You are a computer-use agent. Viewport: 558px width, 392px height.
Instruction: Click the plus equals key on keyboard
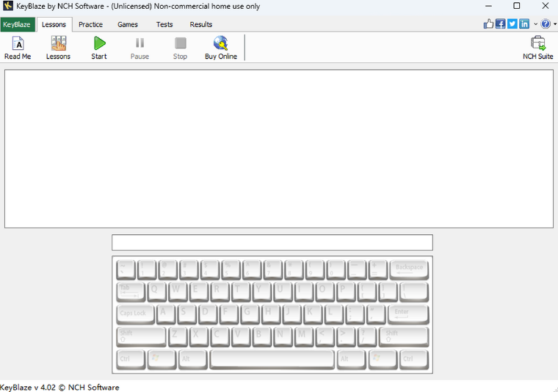(x=378, y=269)
